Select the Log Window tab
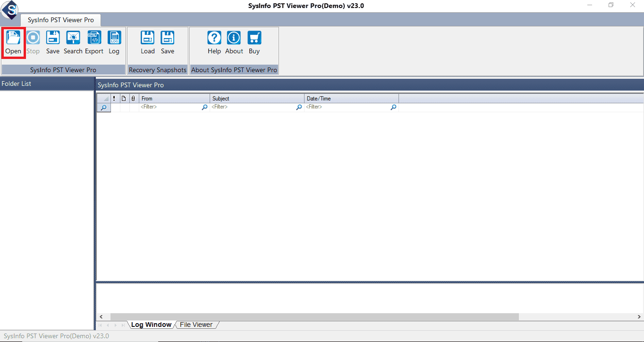This screenshot has width=644, height=342. click(x=151, y=324)
